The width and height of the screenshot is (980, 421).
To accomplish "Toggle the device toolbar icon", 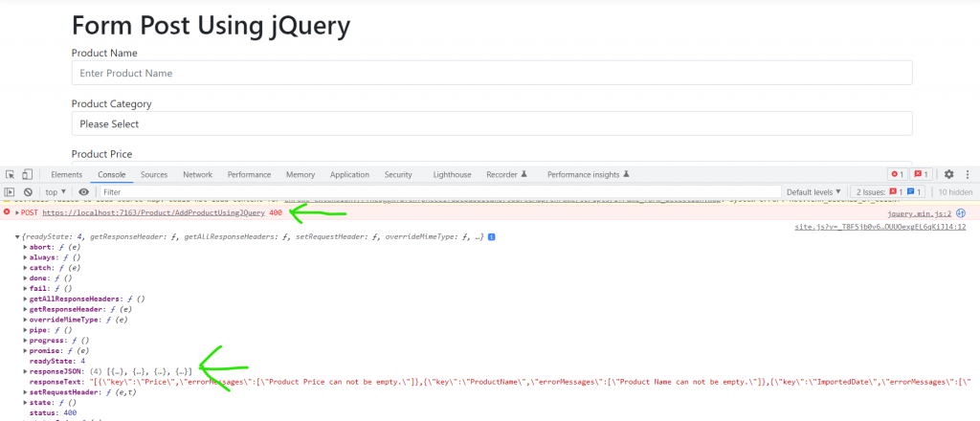I will click(x=28, y=175).
